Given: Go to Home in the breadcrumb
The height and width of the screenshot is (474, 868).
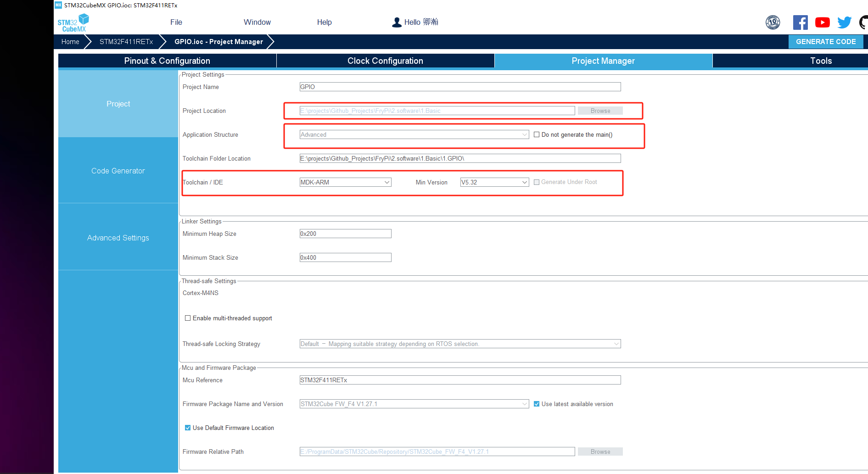Looking at the screenshot, I should (70, 42).
